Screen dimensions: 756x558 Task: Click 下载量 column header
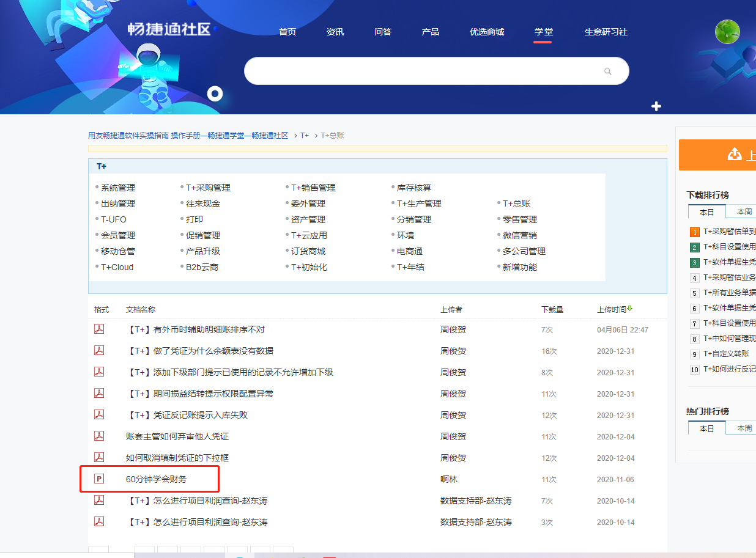[552, 310]
